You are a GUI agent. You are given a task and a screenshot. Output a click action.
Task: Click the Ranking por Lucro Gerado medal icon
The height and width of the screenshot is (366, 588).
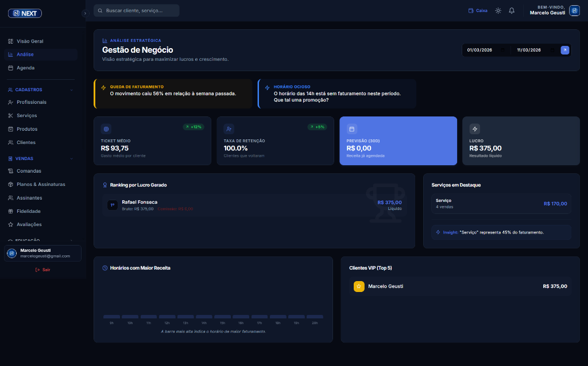[105, 185]
